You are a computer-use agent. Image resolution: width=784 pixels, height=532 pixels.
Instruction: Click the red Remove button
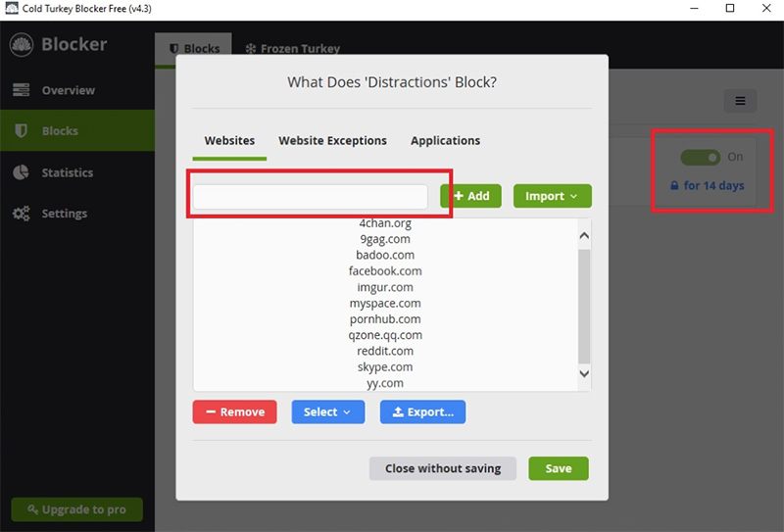234,412
